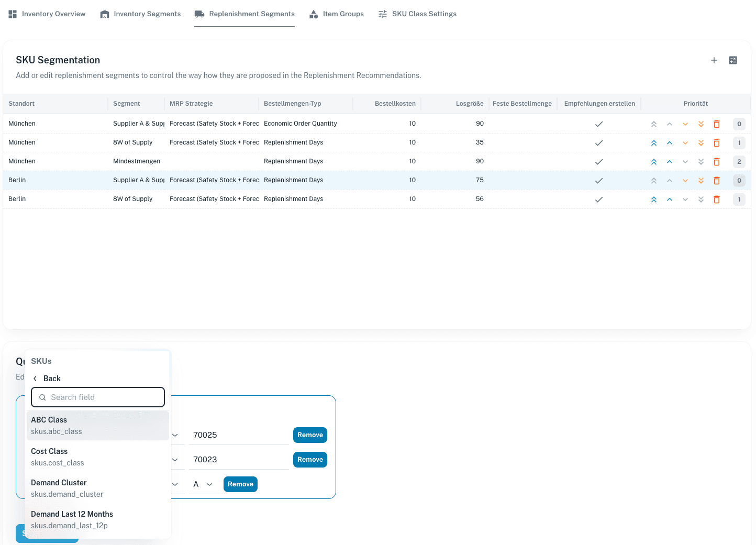The height and width of the screenshot is (545, 756).
Task: Toggle Empfehlungen erstellen for Berlin 8W of Supply
Action: tap(599, 199)
